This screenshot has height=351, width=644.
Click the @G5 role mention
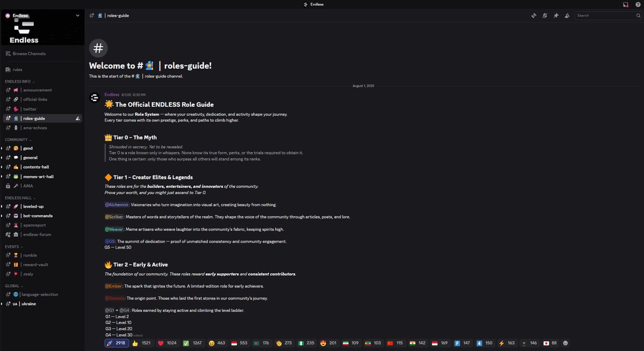tap(109, 242)
